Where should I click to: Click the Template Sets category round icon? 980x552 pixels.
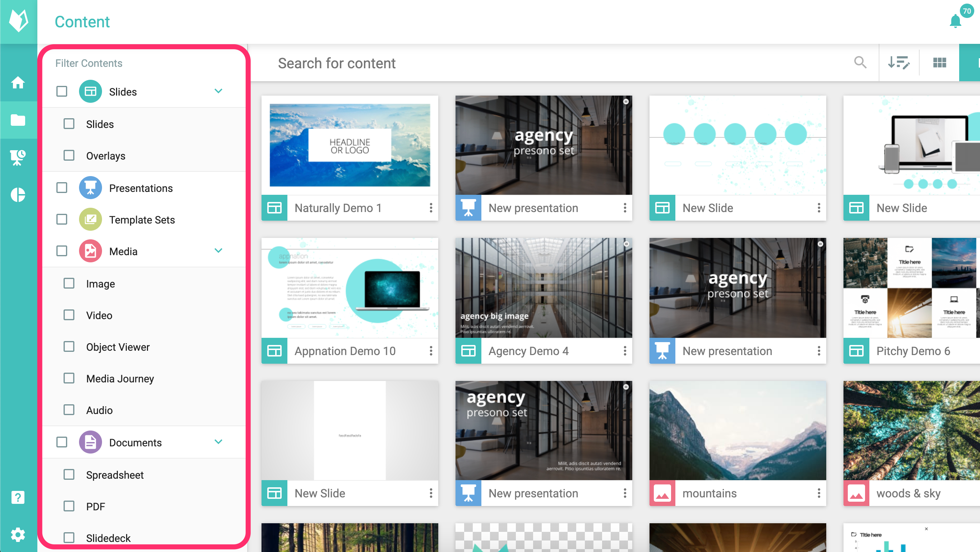click(x=90, y=219)
